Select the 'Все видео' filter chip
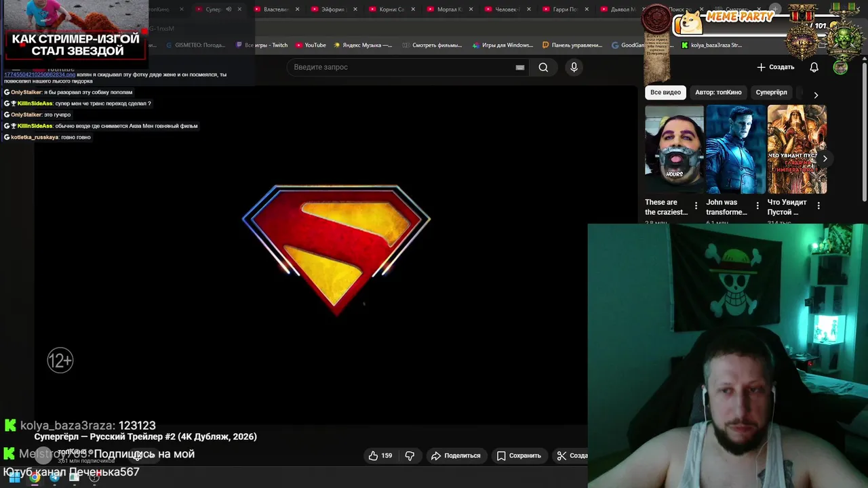This screenshot has height=488, width=868. (665, 92)
